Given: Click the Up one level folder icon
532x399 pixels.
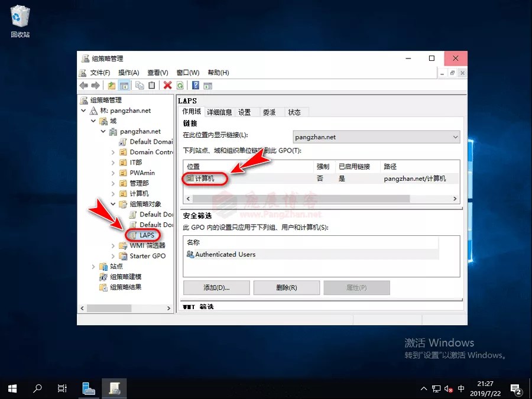Looking at the screenshot, I should (112, 86).
